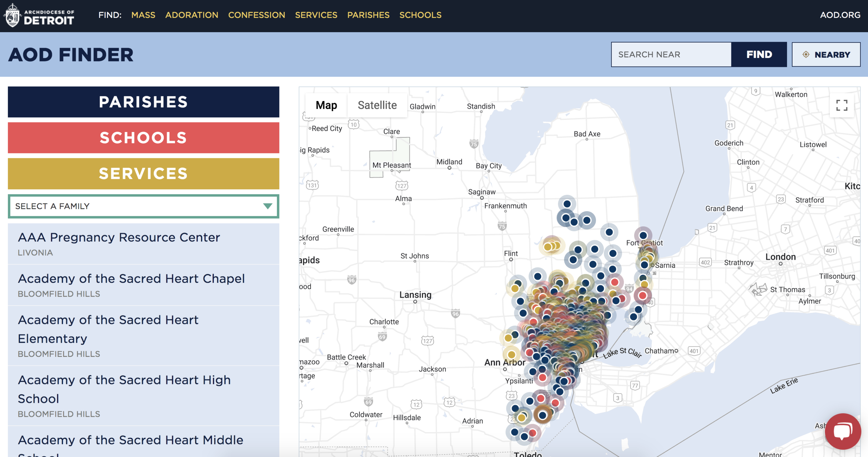Click the northernmost blue parish marker
Screen dimensions: 868x457
point(567,204)
